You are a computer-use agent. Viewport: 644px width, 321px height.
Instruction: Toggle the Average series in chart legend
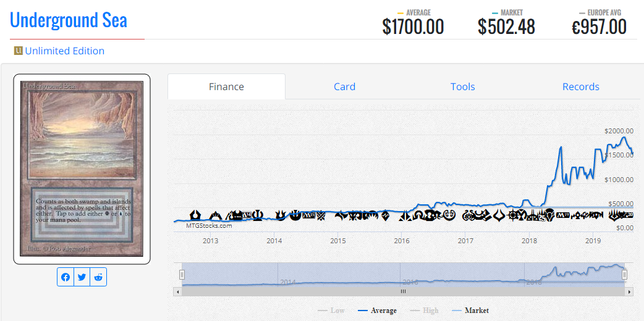click(x=377, y=311)
